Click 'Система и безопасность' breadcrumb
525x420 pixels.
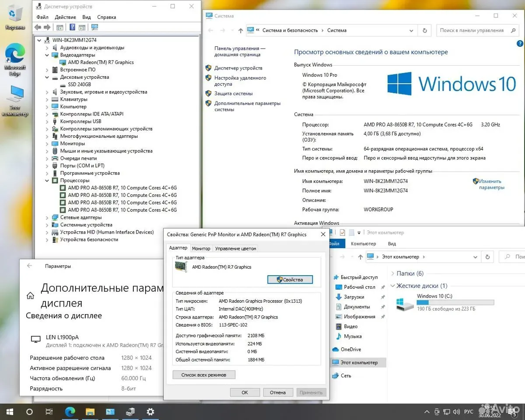click(x=290, y=31)
